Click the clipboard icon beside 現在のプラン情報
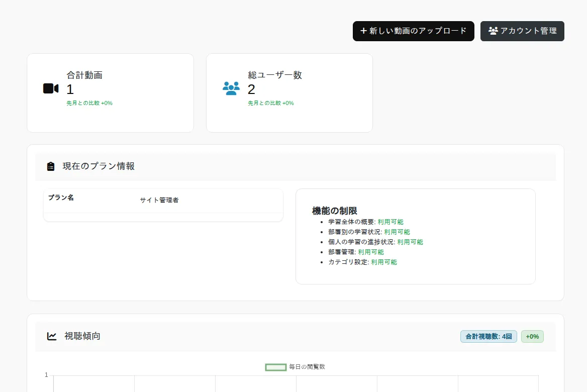This screenshot has height=392, width=587. tap(51, 166)
